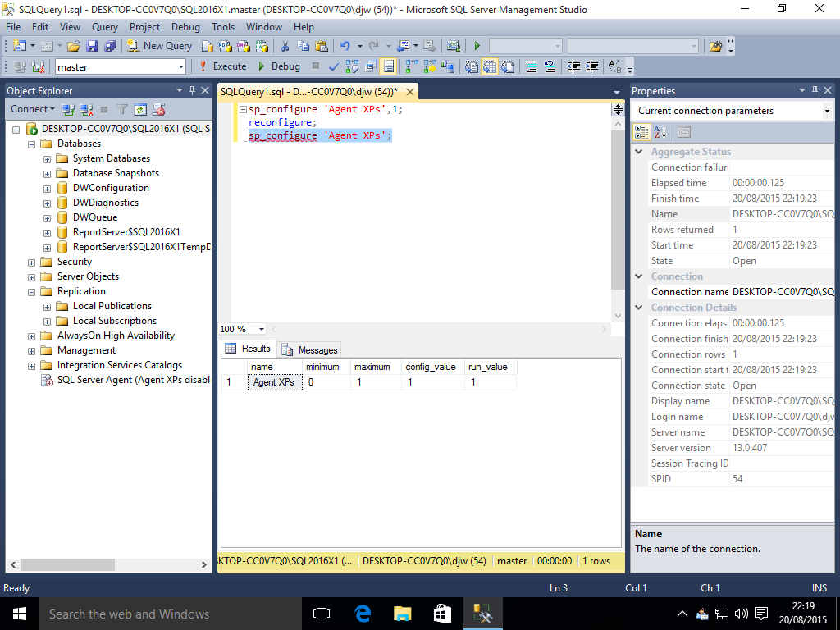
Task: Click the Save floppy disk icon
Action: [x=92, y=46]
